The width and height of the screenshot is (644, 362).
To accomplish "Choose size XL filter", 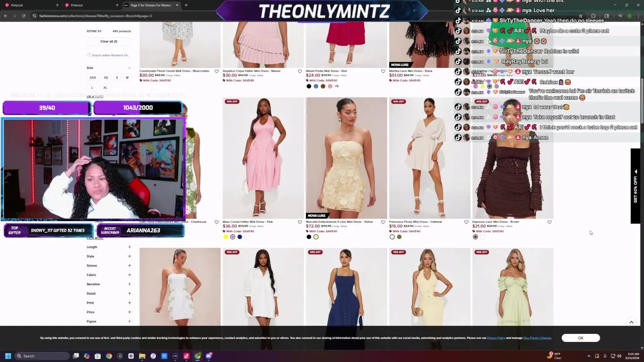I will [x=105, y=87].
